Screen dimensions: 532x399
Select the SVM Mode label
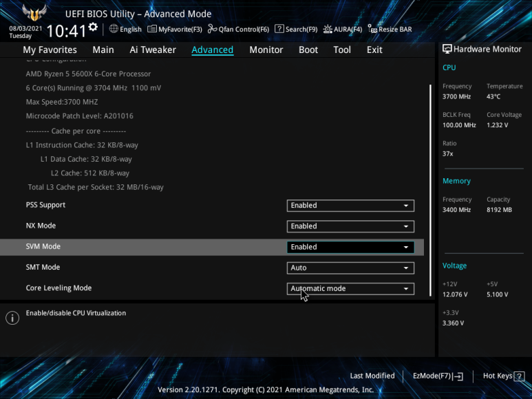point(43,246)
